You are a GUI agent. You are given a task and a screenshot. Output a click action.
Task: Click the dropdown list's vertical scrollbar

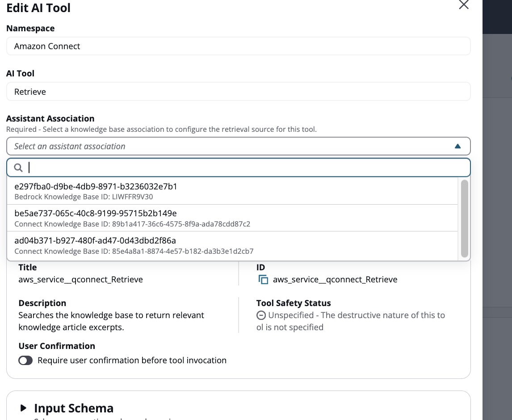point(464,218)
